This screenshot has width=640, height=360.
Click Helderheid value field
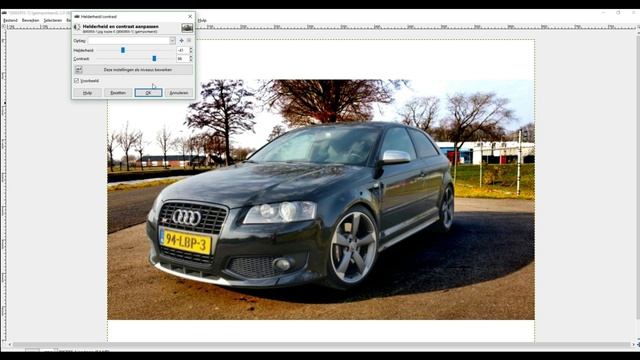coord(182,50)
